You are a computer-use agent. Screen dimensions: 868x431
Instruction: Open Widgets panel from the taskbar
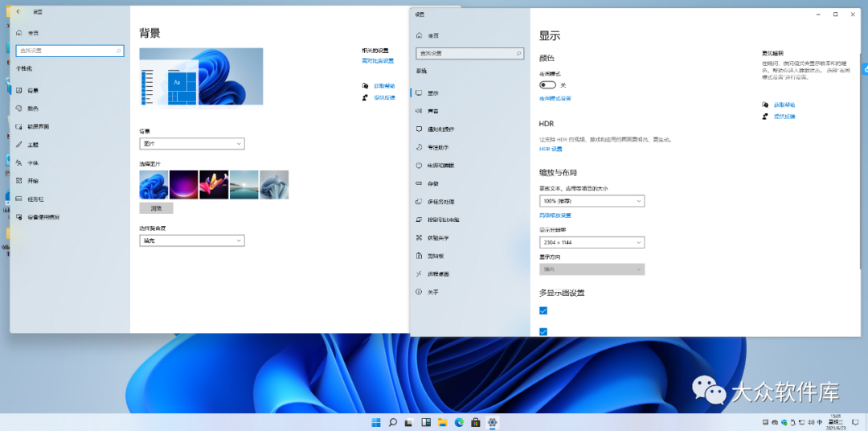[x=426, y=423]
